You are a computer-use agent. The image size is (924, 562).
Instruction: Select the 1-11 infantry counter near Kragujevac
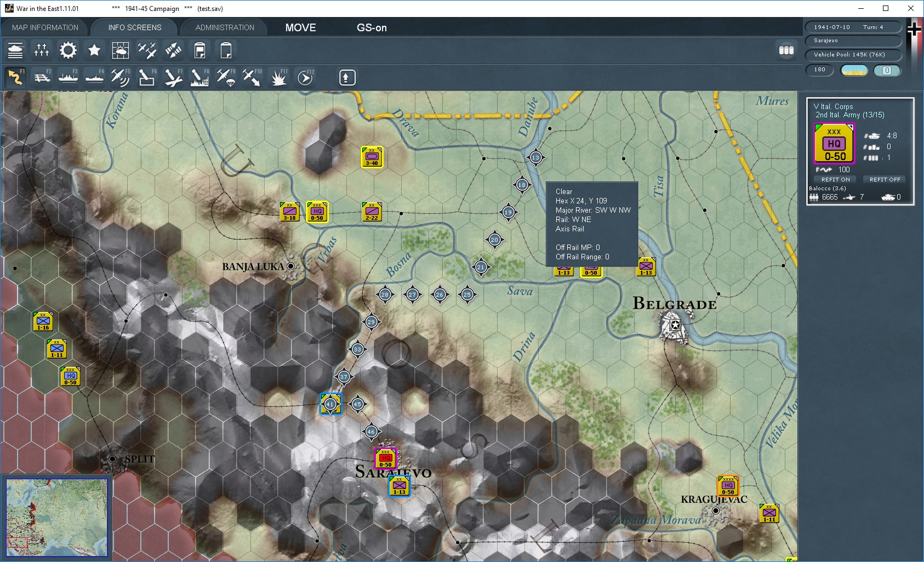click(769, 513)
